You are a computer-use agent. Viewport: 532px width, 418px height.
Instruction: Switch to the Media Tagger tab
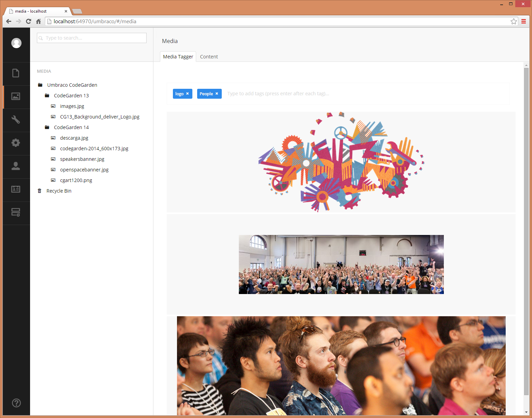pos(178,57)
